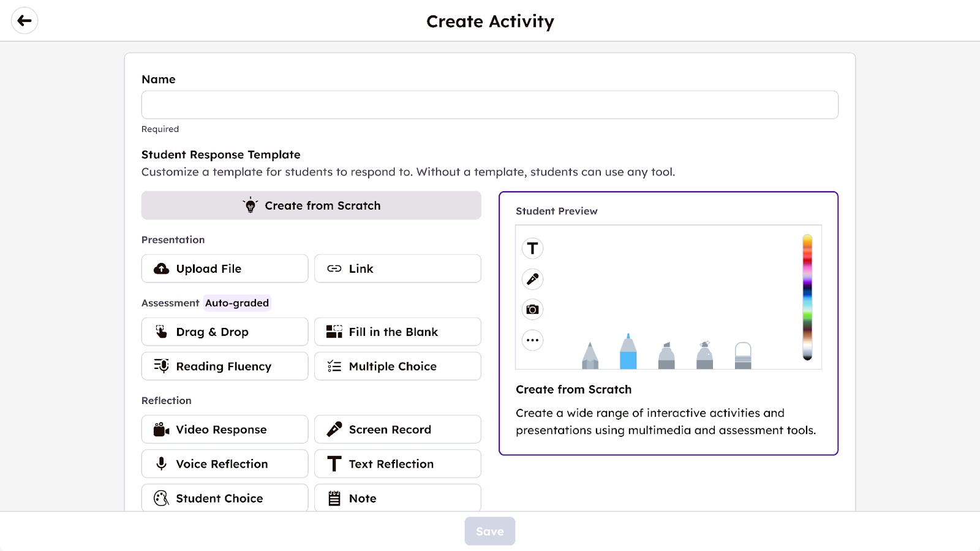Select the gray pencil tool in preview

(x=590, y=356)
